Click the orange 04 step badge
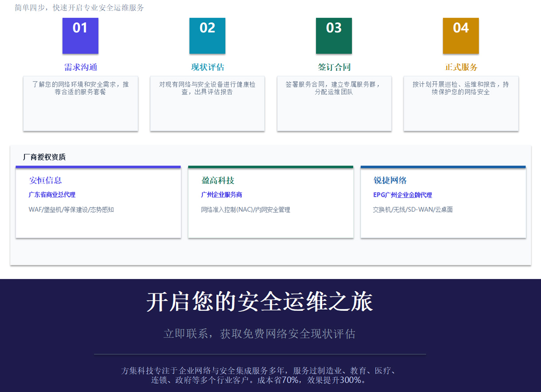This screenshot has height=392, width=541. coord(461,36)
